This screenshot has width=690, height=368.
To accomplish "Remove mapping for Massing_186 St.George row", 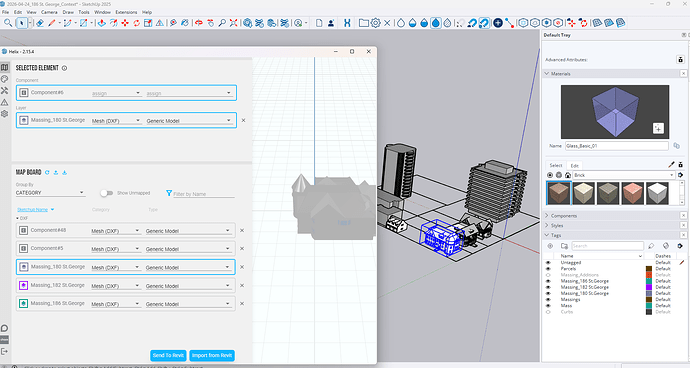I will click(242, 303).
